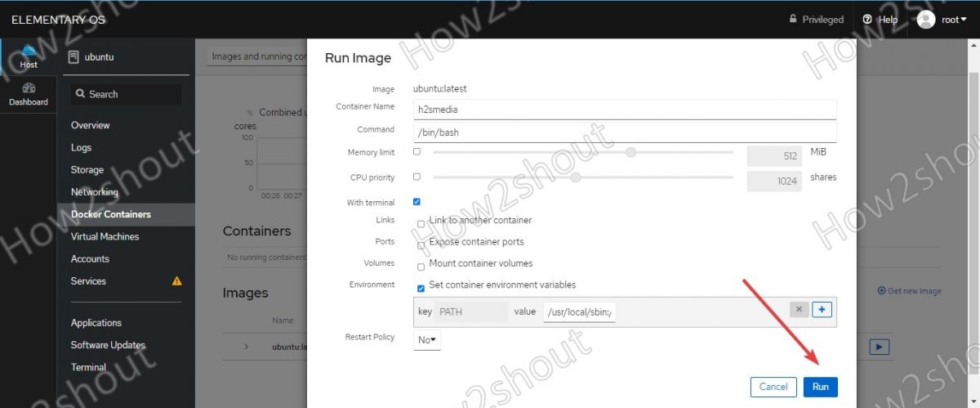Open Logs in sidebar
The image size is (980, 408).
click(81, 148)
